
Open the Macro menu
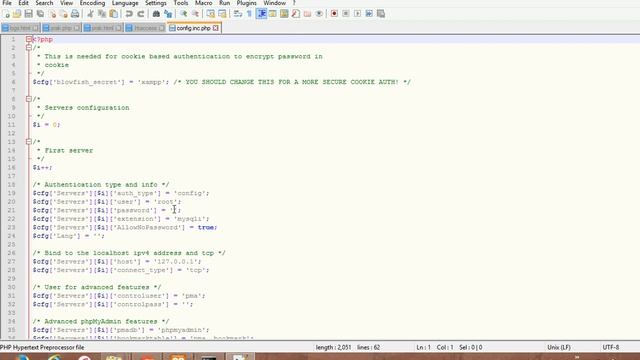[204, 3]
